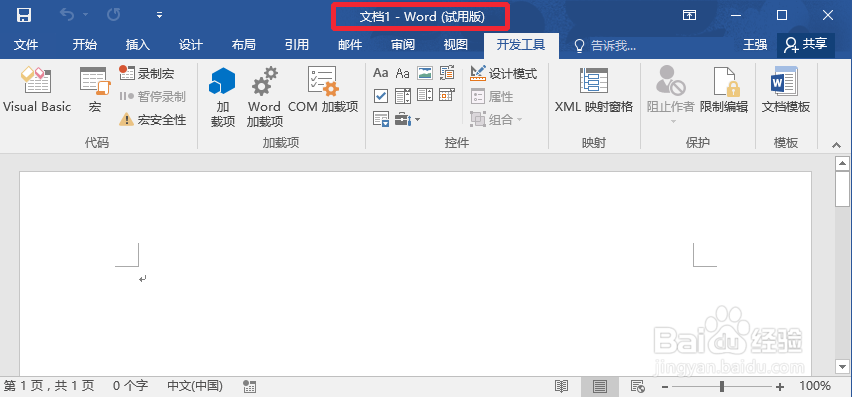This screenshot has height=397, width=852.
Task: Select the 开发工具 tab
Action: 521,45
